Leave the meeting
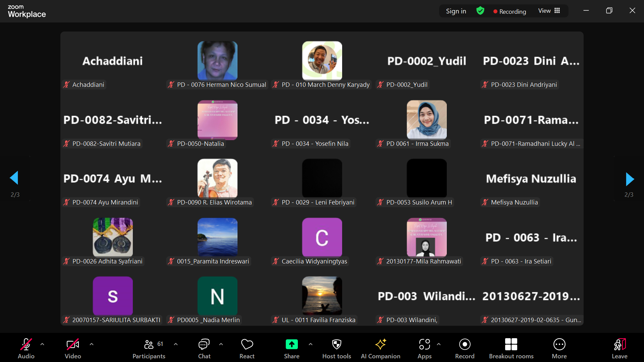 point(619,348)
